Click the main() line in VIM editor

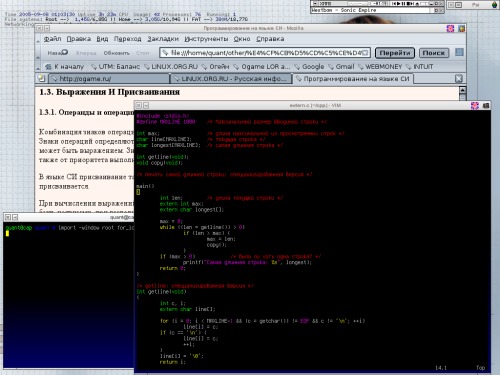145,186
